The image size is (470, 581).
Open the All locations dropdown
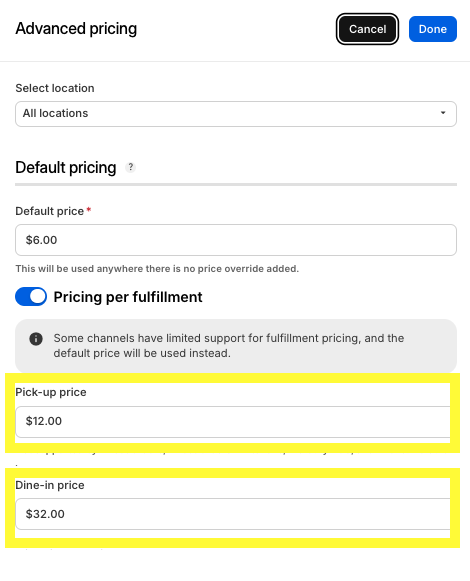coord(236,114)
